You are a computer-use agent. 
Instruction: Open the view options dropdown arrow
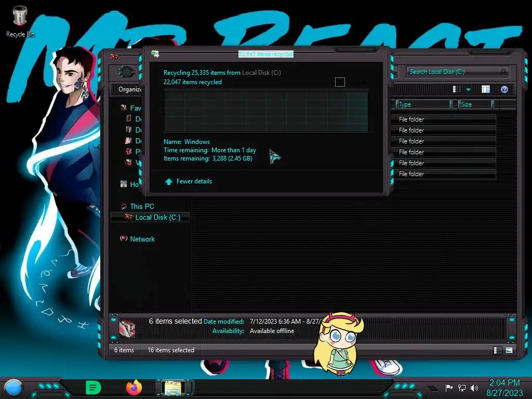pyautogui.click(x=468, y=90)
